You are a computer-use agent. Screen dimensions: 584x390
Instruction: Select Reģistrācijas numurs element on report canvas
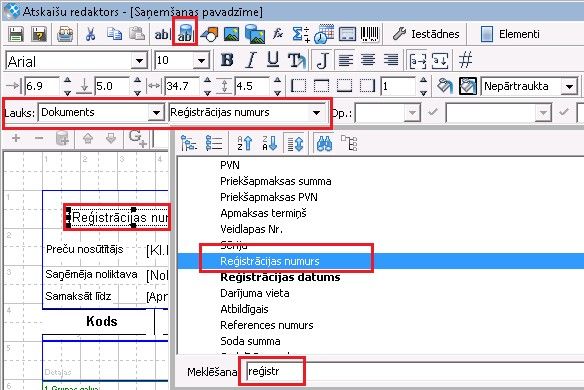(x=118, y=217)
